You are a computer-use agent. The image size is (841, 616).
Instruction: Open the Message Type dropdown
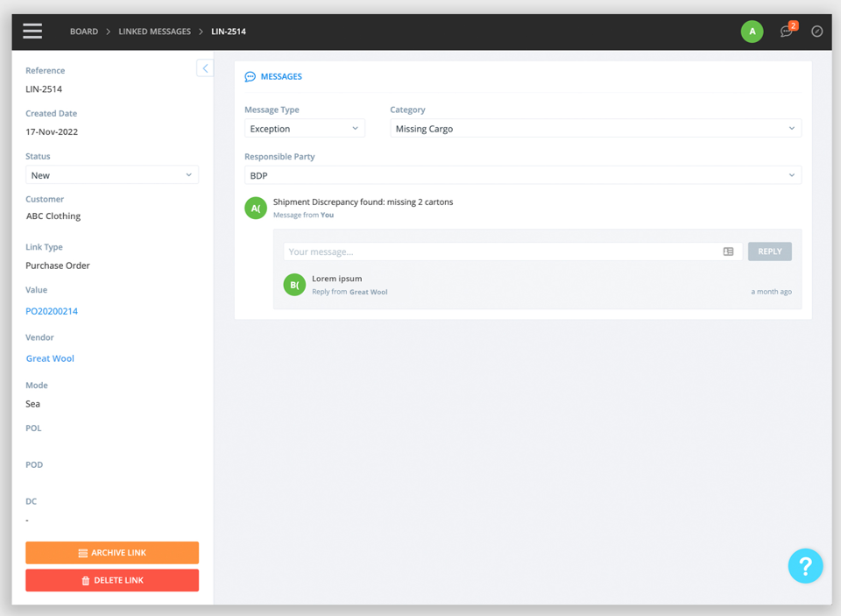[x=305, y=128]
